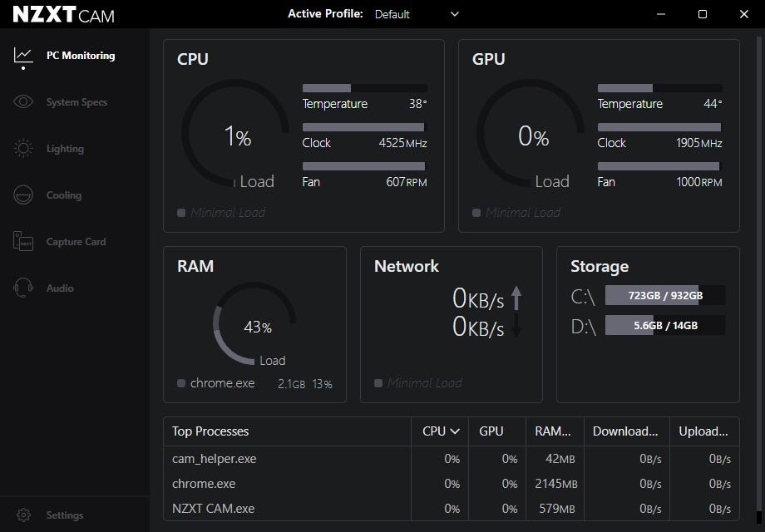Click the Settings gear icon

click(x=24, y=515)
